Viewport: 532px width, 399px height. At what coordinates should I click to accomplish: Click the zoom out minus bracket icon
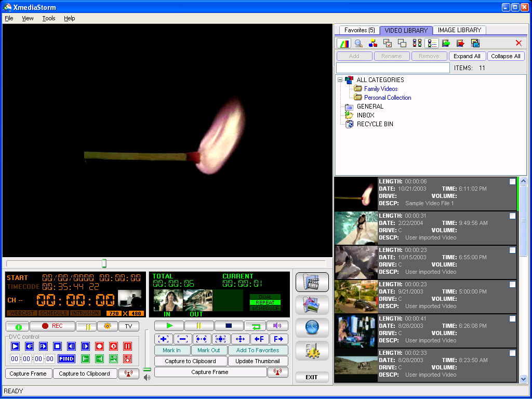tap(182, 339)
